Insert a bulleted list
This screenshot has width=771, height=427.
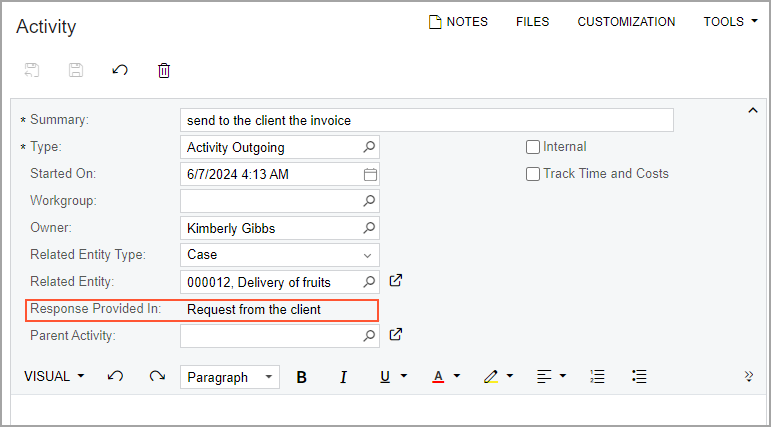pos(640,377)
